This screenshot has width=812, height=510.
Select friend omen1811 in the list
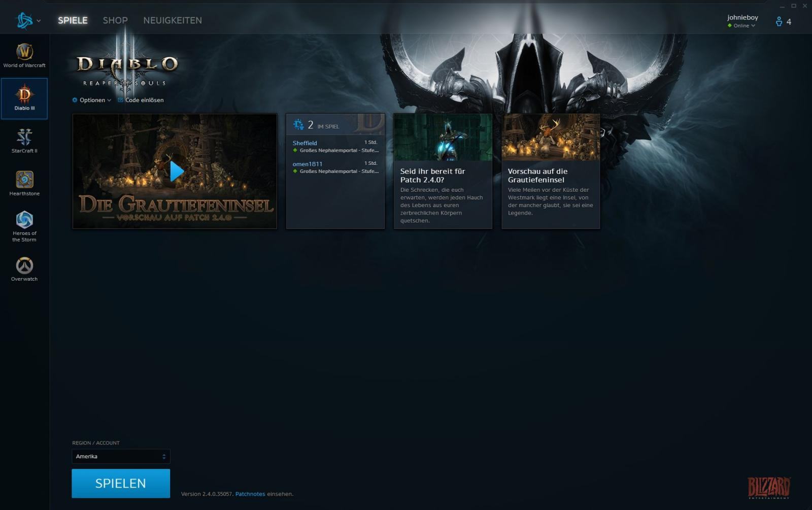pos(335,167)
